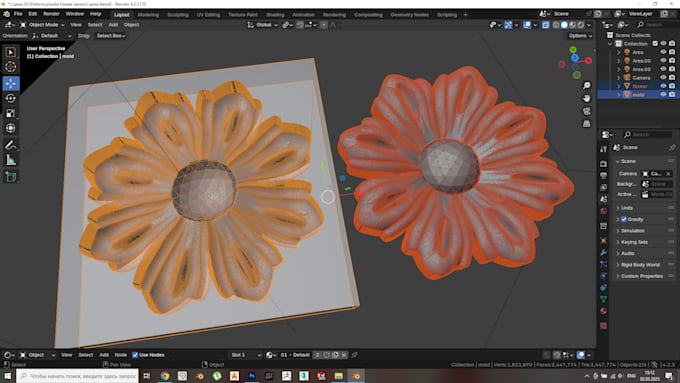
Task: Enable Solid viewport shading mode
Action: coord(564,25)
